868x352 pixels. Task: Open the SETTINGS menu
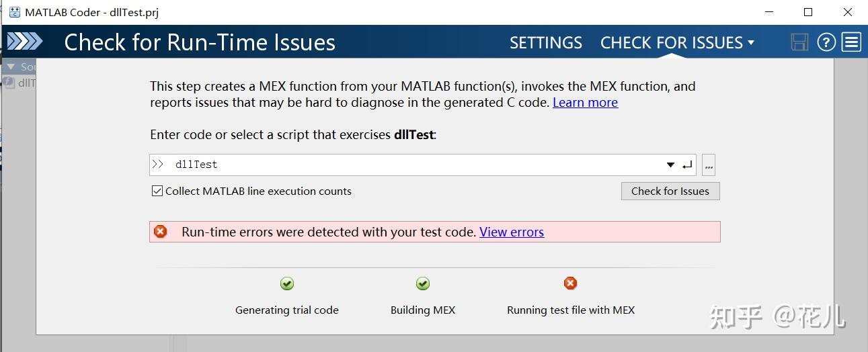pos(545,42)
